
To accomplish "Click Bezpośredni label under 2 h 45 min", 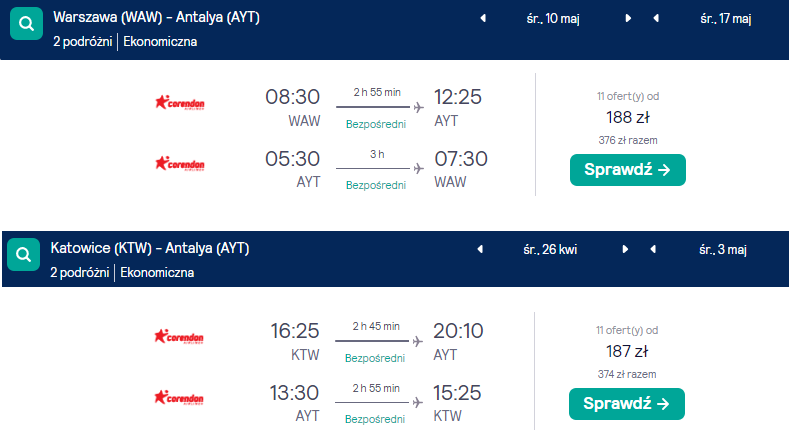I will [x=375, y=358].
